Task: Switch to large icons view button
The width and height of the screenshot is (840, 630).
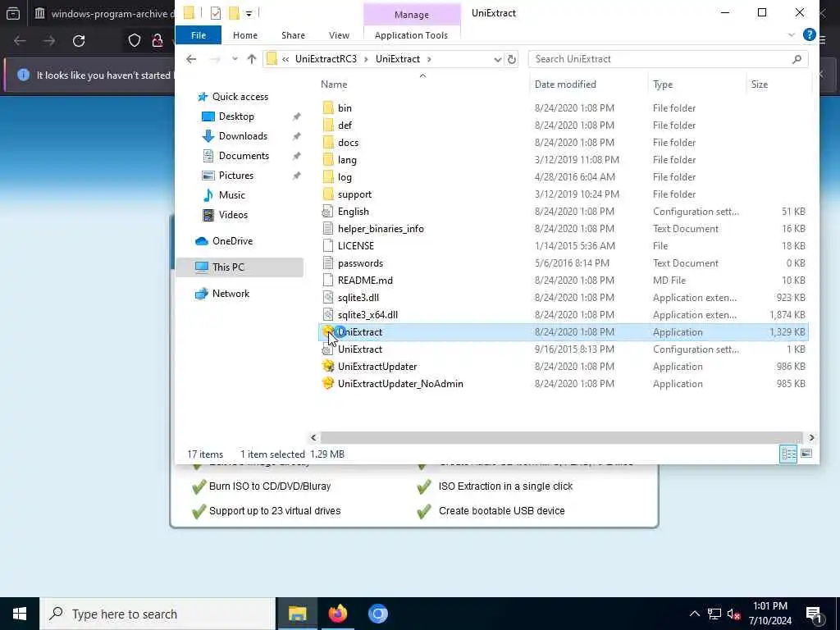Action: (806, 454)
